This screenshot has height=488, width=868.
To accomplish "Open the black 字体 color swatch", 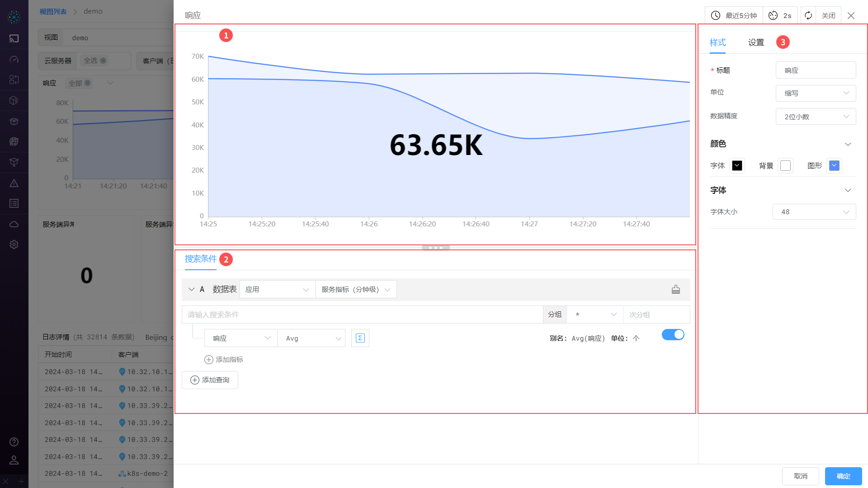I will [736, 166].
